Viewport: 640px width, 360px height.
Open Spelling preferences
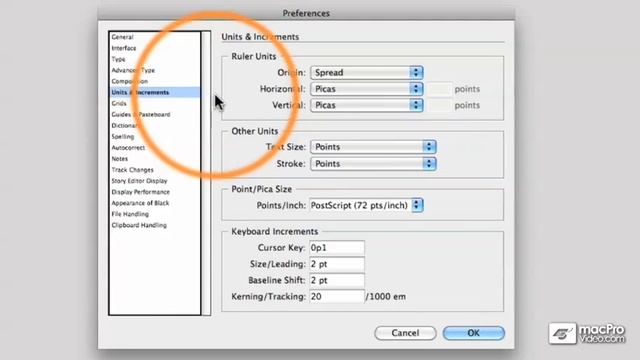(x=155, y=136)
